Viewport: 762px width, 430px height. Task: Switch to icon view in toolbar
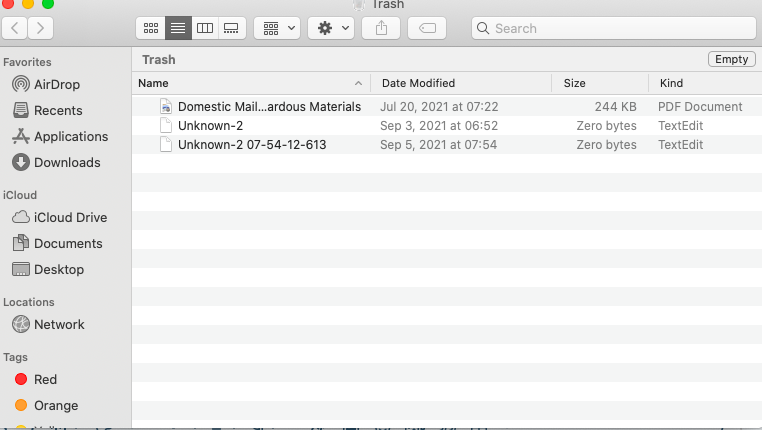[x=151, y=28]
